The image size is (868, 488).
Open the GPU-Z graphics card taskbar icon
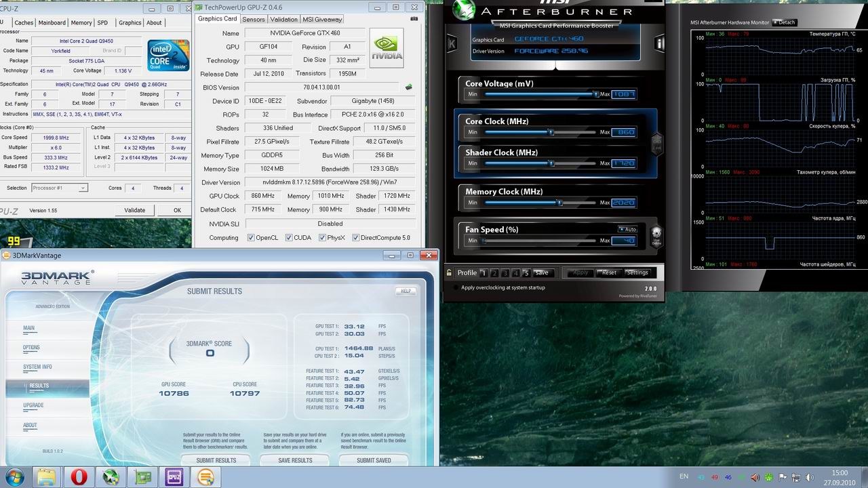click(142, 477)
